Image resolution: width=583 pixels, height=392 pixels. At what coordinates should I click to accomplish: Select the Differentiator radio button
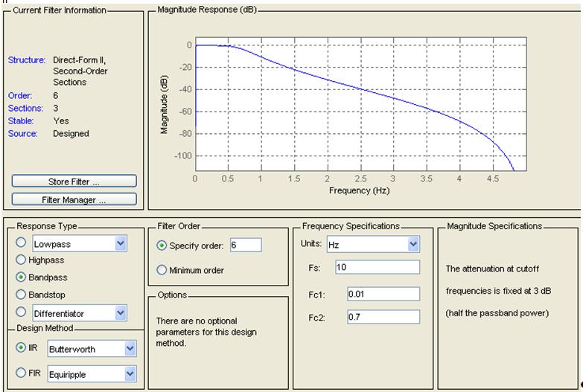point(21,313)
